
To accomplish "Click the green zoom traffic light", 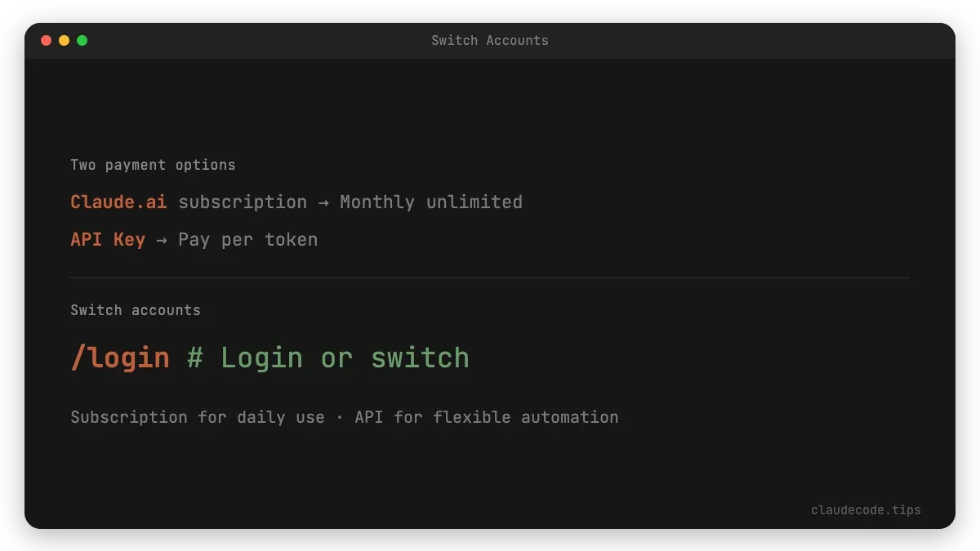I will click(x=82, y=39).
